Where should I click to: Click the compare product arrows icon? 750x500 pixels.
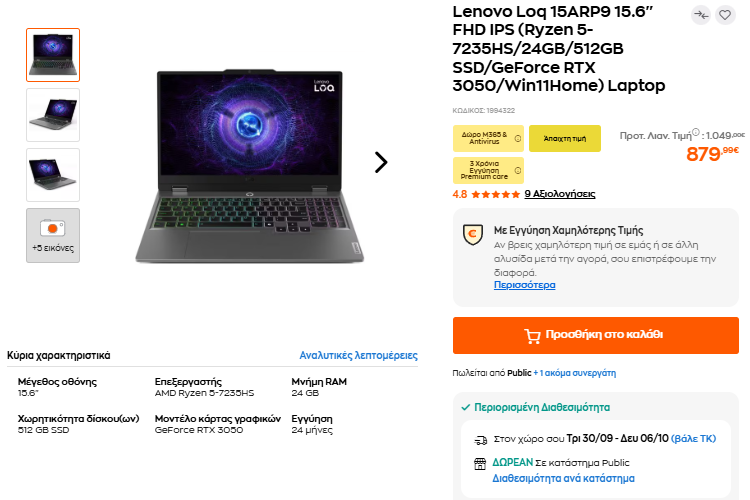click(x=700, y=15)
